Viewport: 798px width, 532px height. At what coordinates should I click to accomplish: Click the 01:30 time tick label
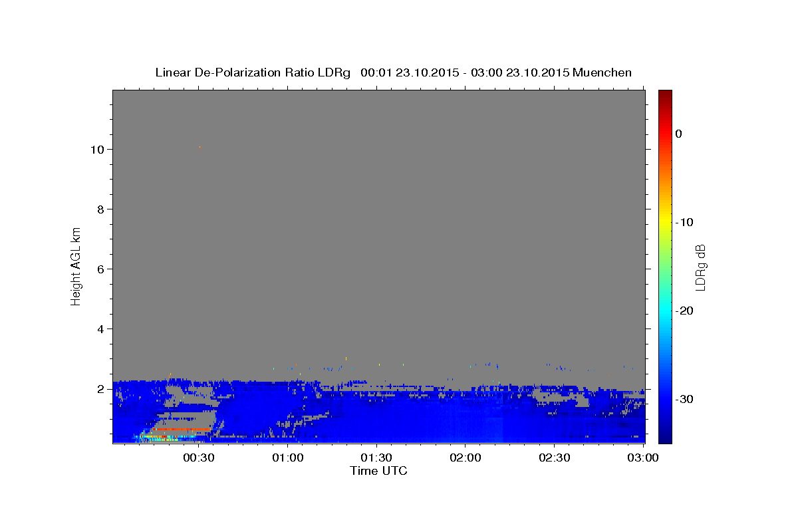376,458
